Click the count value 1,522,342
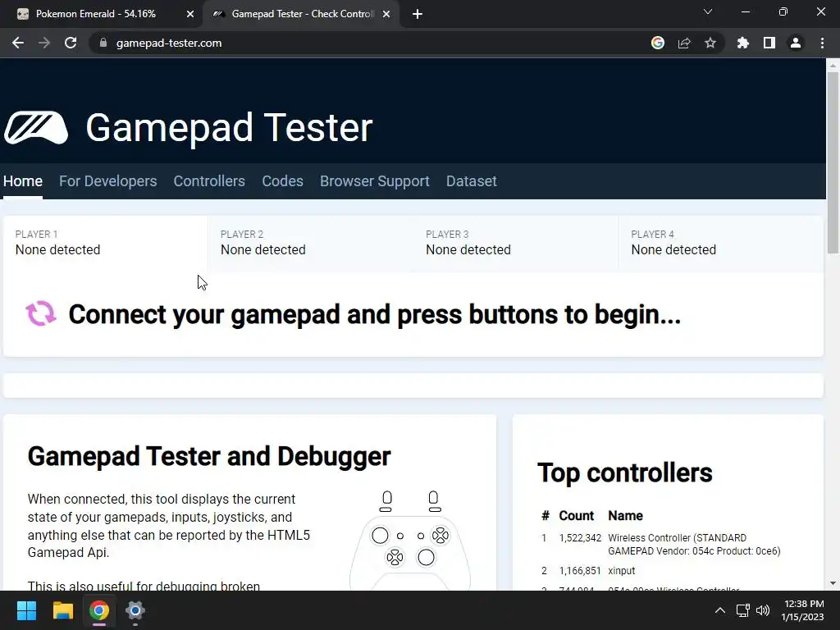Image resolution: width=840 pixels, height=630 pixels. (x=580, y=537)
